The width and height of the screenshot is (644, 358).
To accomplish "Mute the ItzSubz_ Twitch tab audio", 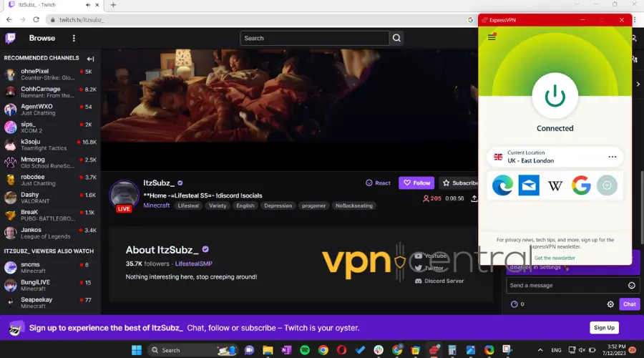I will tap(88, 5).
